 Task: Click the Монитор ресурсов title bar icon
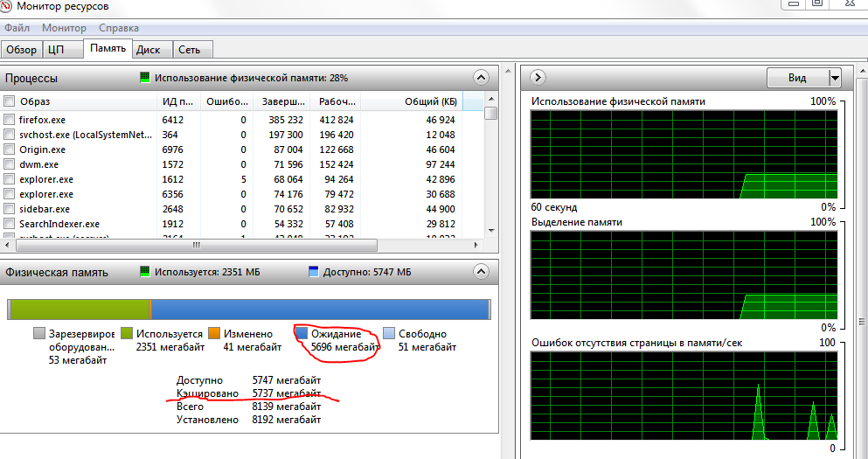coord(5,5)
